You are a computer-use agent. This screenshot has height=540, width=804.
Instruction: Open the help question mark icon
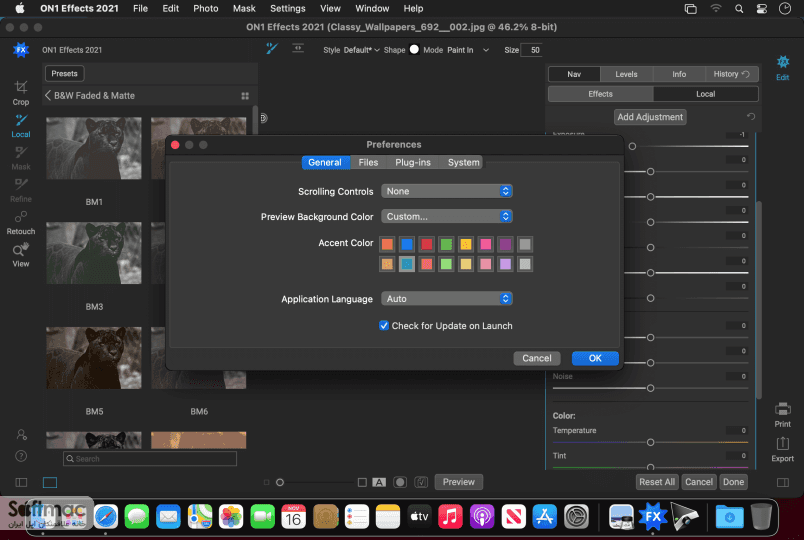pos(21,456)
